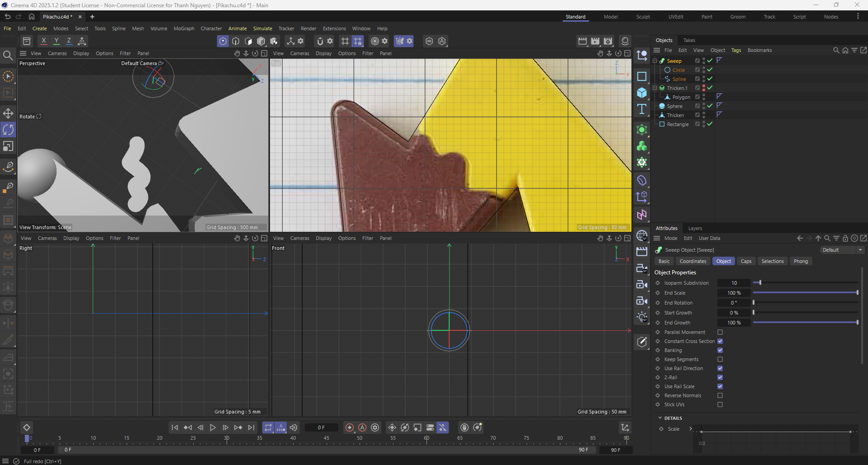
Task: Collapse the Thicken.1 hierarchy
Action: [655, 88]
